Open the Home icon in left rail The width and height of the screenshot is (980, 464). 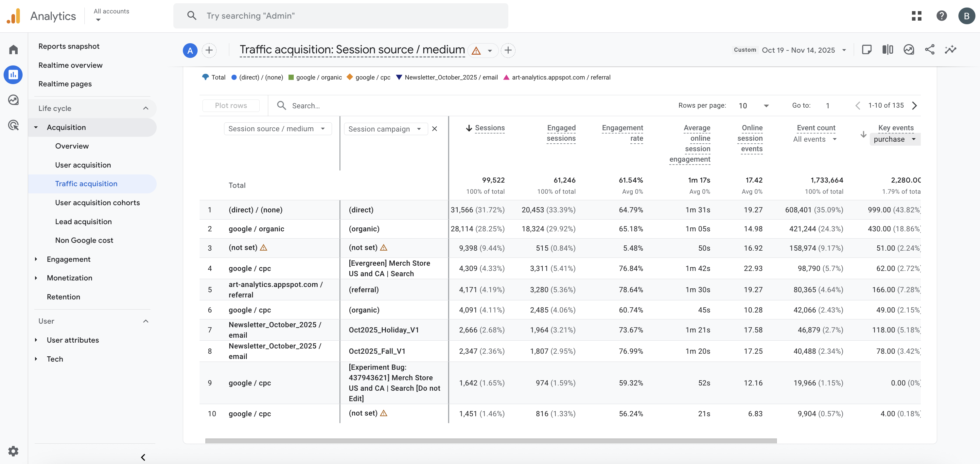click(13, 49)
